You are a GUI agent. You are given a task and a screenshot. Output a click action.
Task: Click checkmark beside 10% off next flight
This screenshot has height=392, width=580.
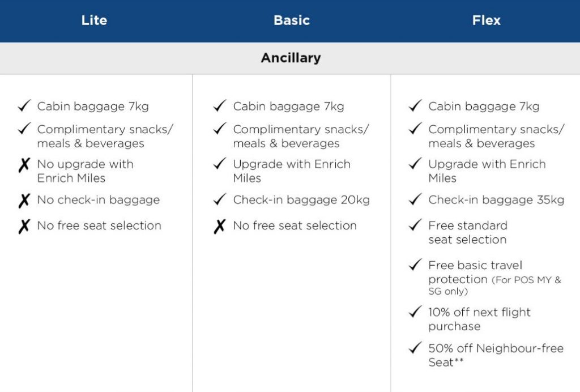[415, 312]
